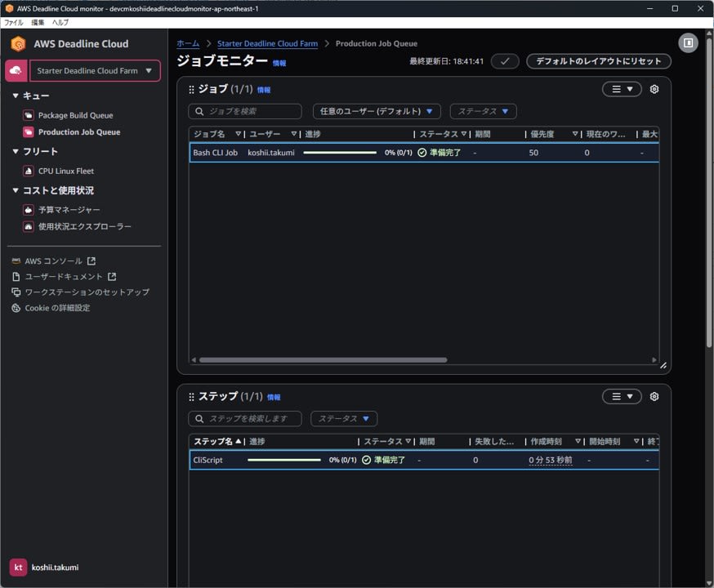Open 使用状況エクスプローラー
This screenshot has width=714, height=588.
[85, 226]
